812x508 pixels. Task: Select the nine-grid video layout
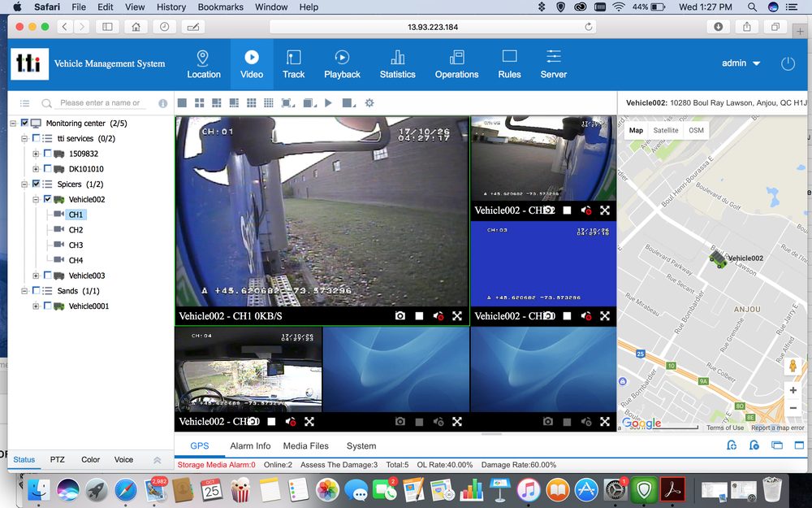point(249,103)
